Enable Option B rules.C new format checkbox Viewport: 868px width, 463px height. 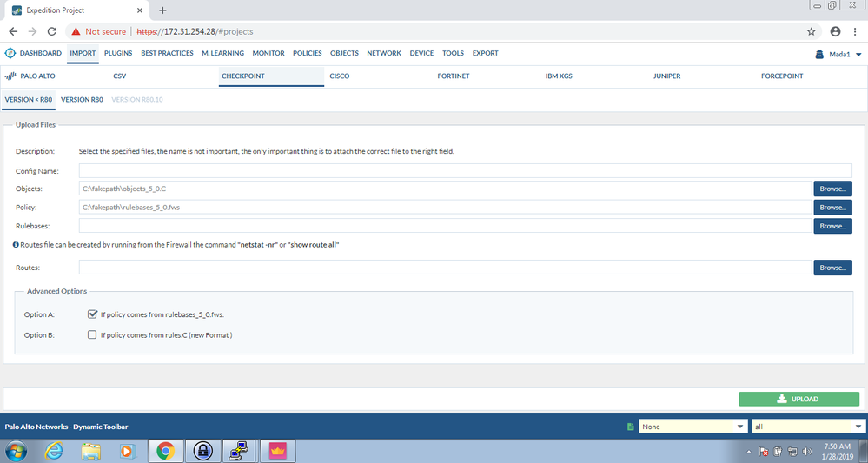pyautogui.click(x=92, y=334)
